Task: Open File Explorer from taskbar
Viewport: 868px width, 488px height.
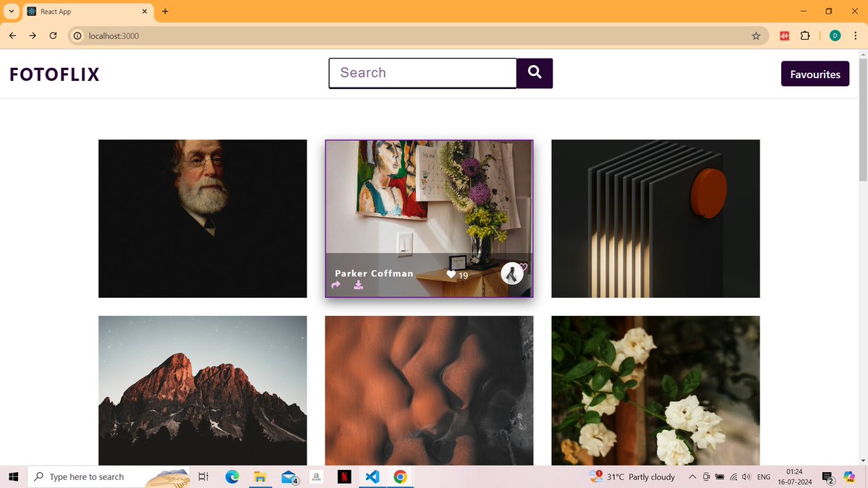Action: pos(260,476)
